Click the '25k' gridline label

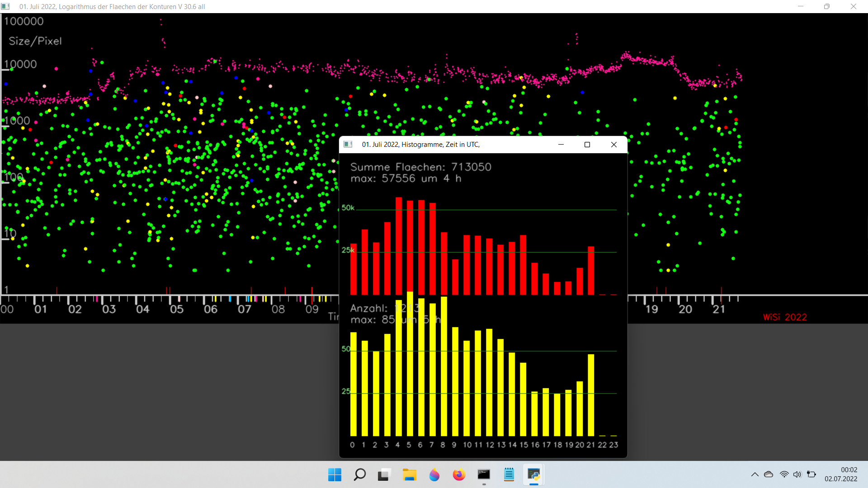point(348,250)
